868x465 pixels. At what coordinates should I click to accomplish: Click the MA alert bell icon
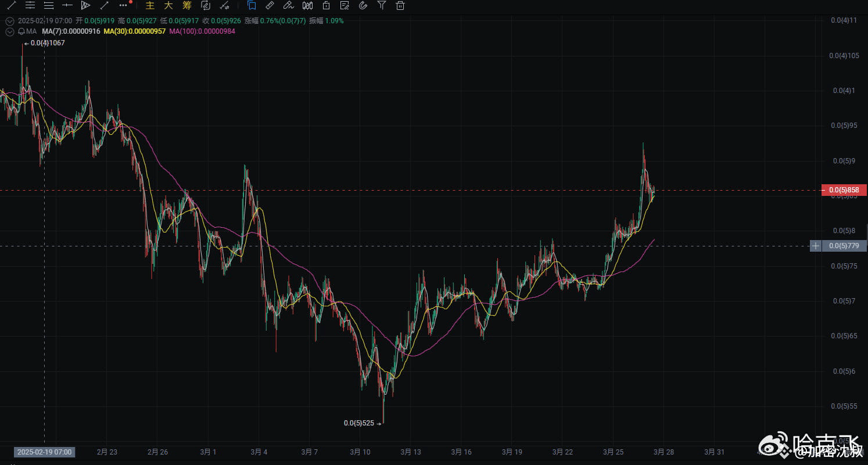click(21, 31)
